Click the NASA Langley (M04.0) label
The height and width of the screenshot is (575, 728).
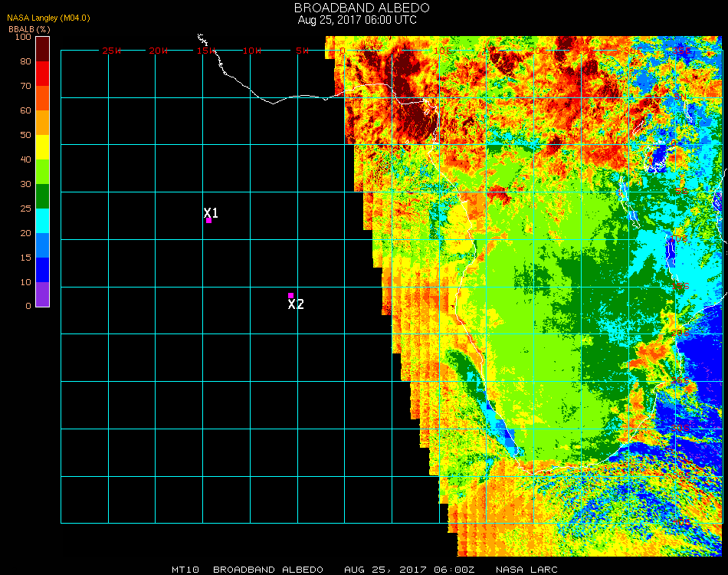point(49,18)
